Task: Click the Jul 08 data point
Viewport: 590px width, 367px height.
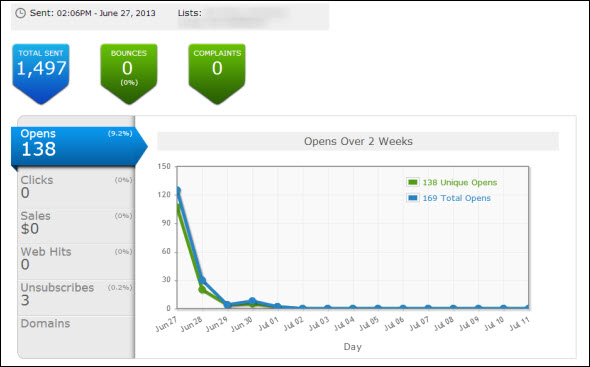Action: [x=453, y=308]
